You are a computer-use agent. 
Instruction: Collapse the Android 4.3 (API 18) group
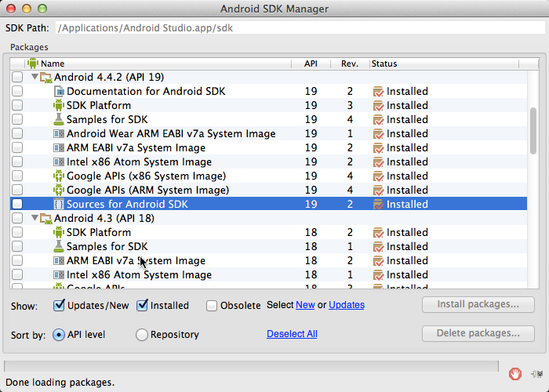click(35, 219)
